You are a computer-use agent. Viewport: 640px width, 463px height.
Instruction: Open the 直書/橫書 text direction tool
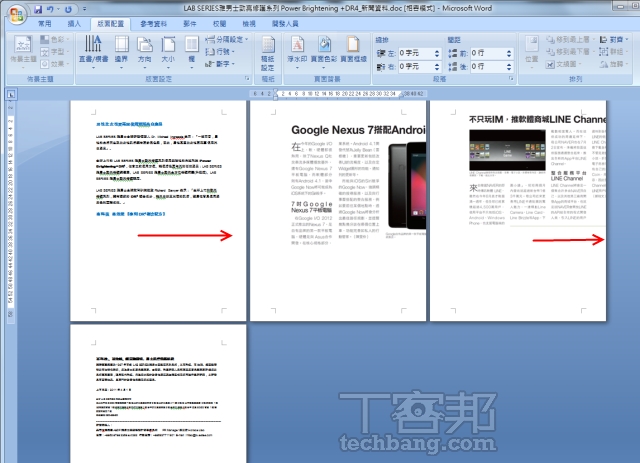pos(93,50)
